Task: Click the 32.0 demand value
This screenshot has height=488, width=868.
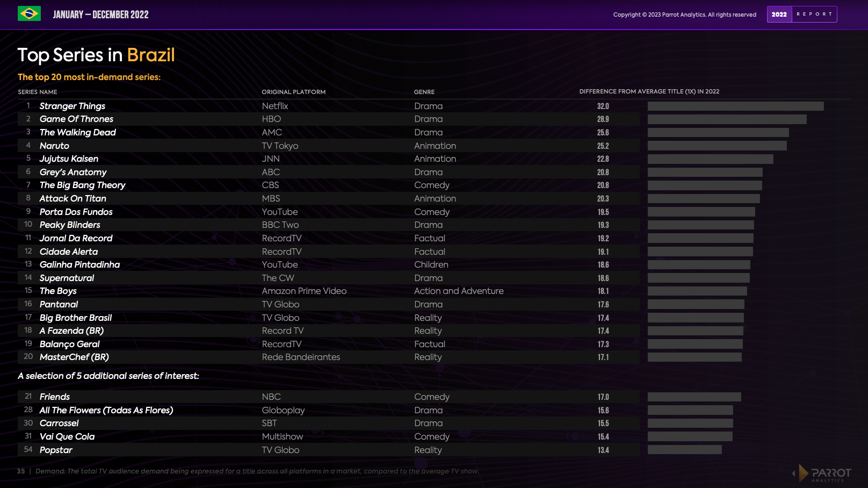Action: [603, 106]
